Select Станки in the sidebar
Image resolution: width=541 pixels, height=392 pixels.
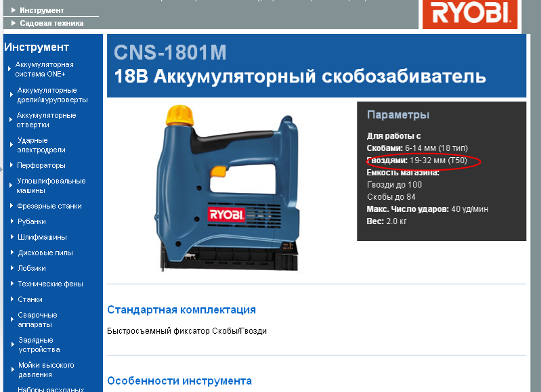point(30,299)
